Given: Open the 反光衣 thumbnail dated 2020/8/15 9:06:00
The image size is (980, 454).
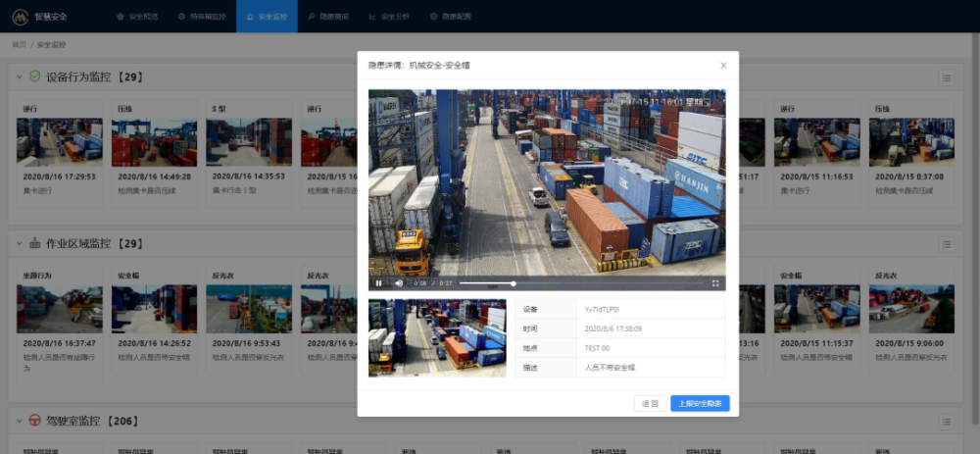Looking at the screenshot, I should click(911, 309).
